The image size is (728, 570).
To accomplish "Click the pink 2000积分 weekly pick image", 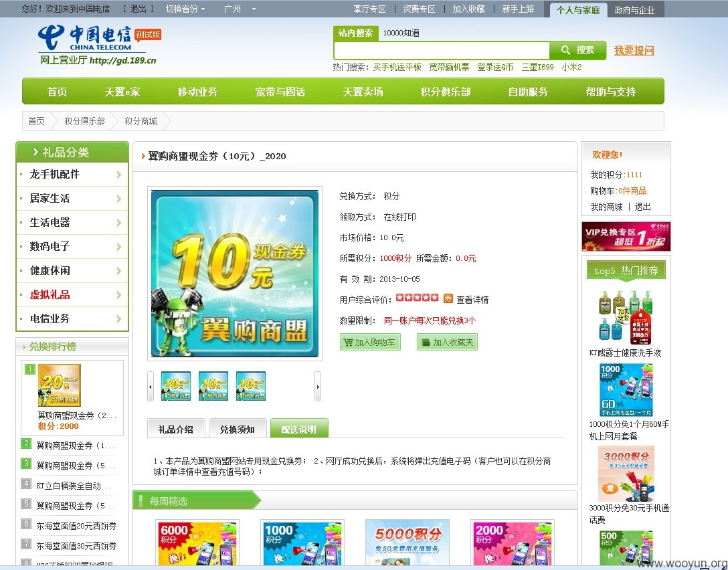I will coord(513,543).
